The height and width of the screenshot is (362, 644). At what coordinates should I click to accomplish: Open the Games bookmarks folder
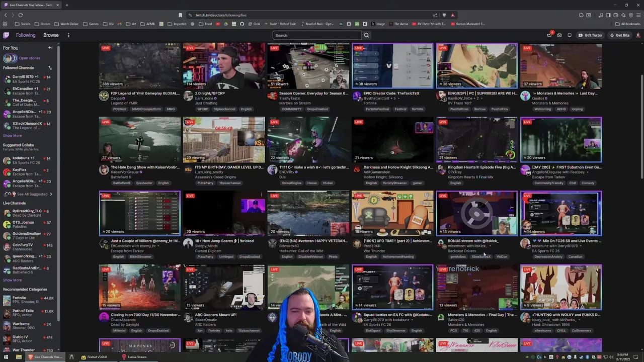pyautogui.click(x=91, y=24)
